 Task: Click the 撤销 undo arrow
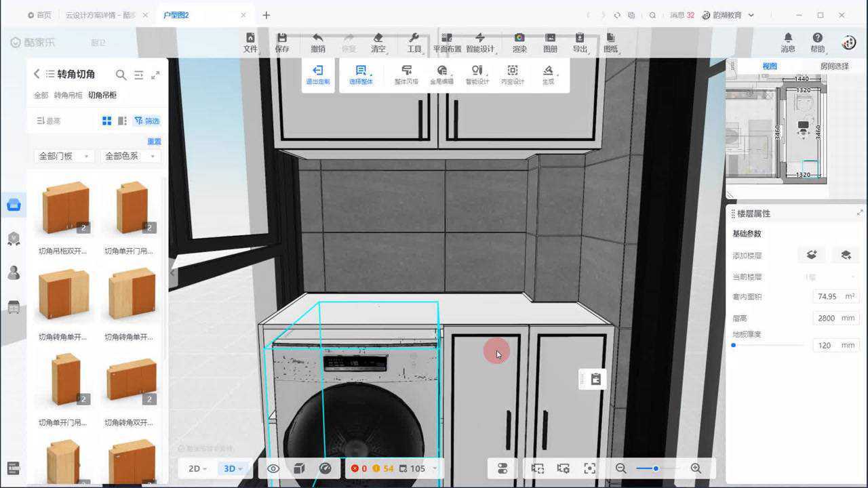(317, 38)
